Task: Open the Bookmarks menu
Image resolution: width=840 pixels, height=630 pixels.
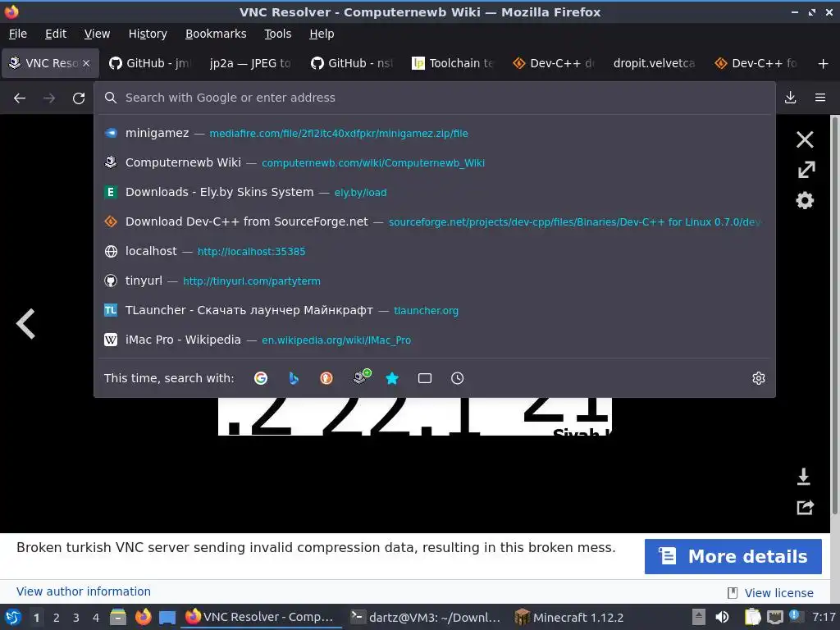Action: click(216, 34)
